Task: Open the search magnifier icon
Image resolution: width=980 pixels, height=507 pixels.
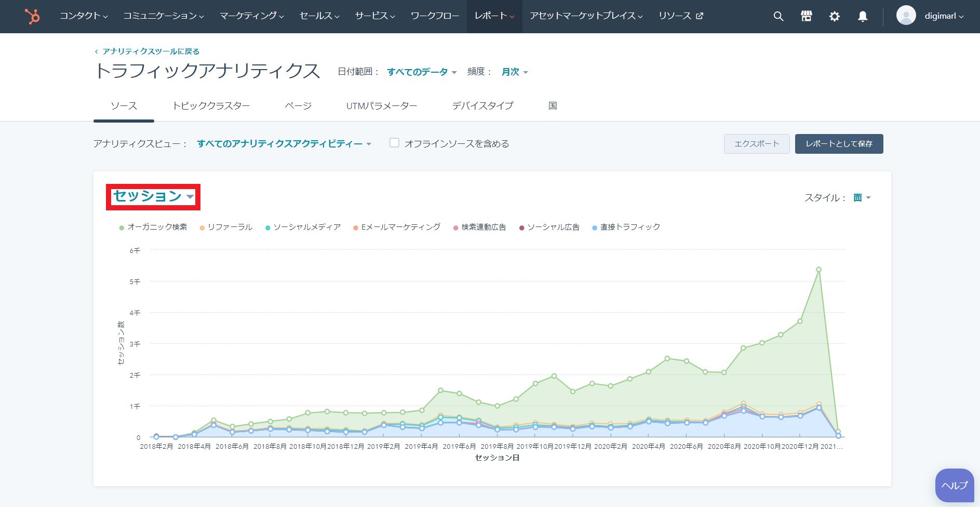Action: 778,16
